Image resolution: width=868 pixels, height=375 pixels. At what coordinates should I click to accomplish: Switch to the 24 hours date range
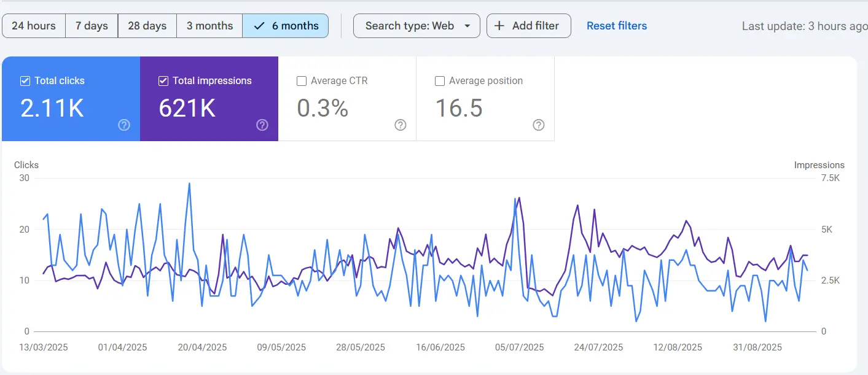[34, 26]
